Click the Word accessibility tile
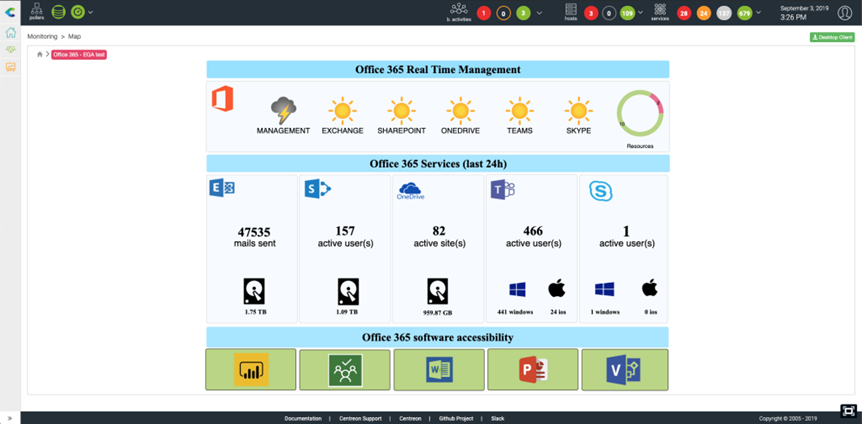Viewport: 862px width, 424px height. (439, 370)
